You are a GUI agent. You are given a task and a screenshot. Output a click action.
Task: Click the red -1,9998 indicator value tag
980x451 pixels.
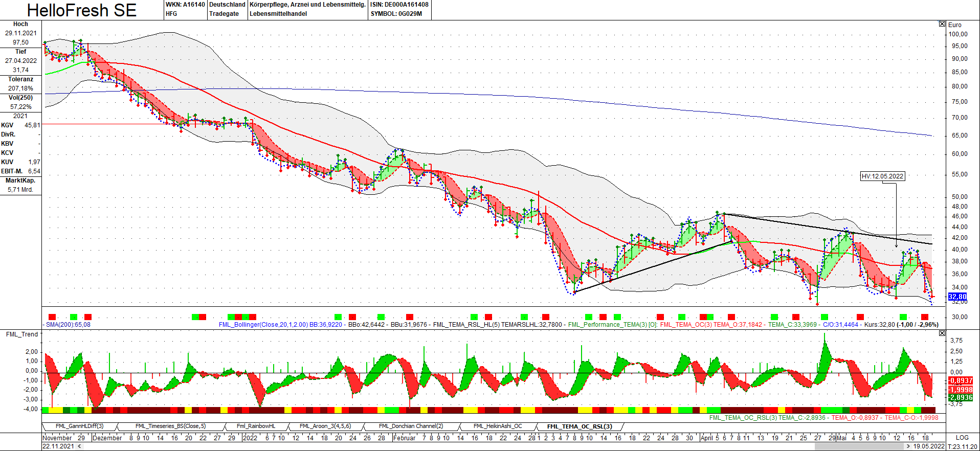961,390
